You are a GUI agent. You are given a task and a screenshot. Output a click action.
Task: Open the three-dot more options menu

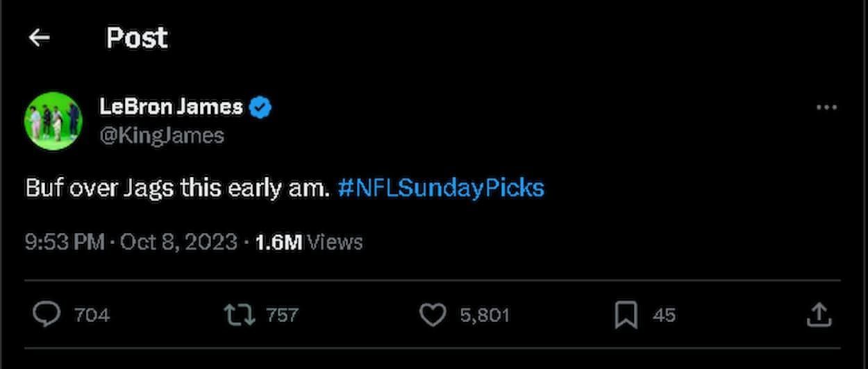click(826, 108)
